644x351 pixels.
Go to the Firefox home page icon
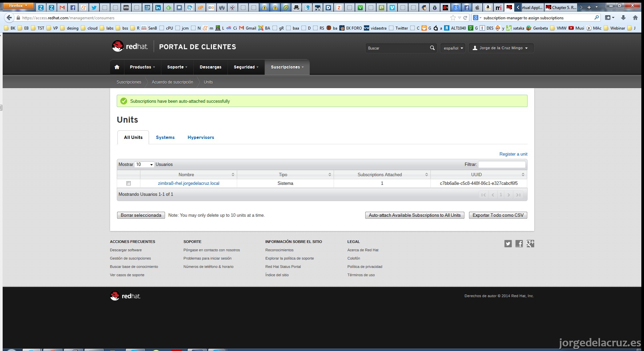pos(635,18)
